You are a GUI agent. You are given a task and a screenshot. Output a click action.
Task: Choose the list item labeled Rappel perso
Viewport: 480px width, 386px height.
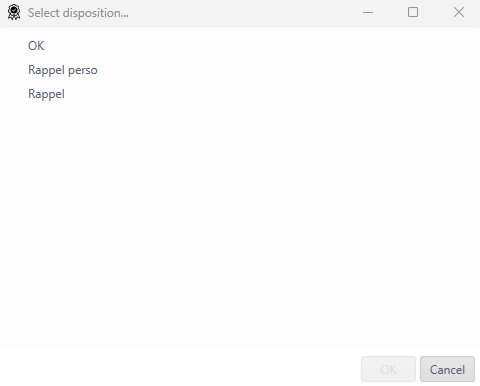pyautogui.click(x=63, y=70)
